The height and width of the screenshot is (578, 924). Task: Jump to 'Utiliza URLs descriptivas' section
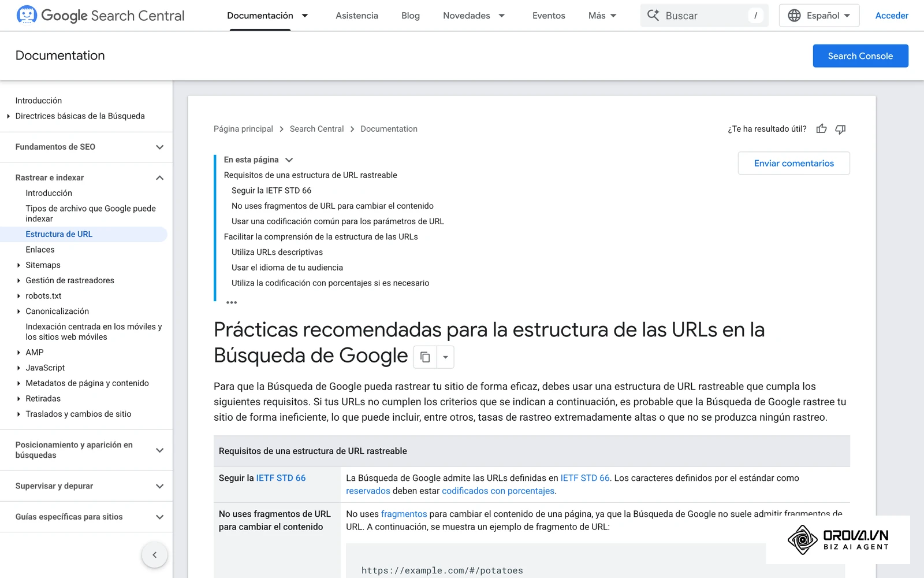[277, 252]
